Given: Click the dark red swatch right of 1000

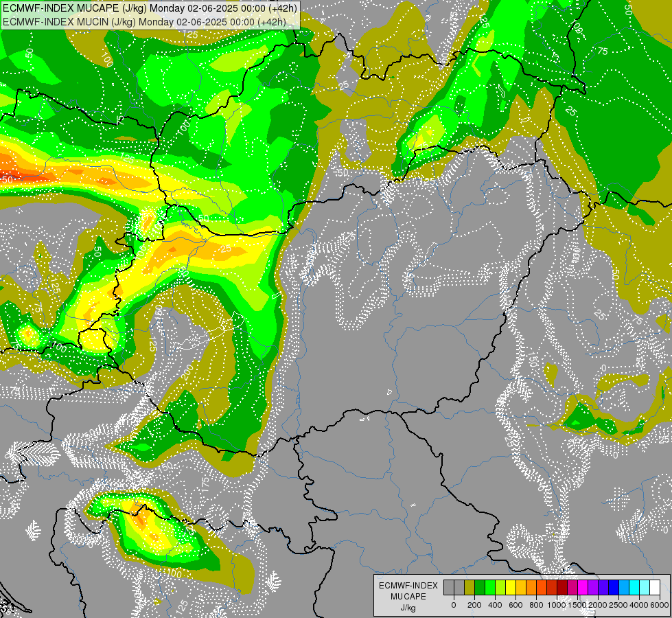Looking at the screenshot, I should point(562,587).
